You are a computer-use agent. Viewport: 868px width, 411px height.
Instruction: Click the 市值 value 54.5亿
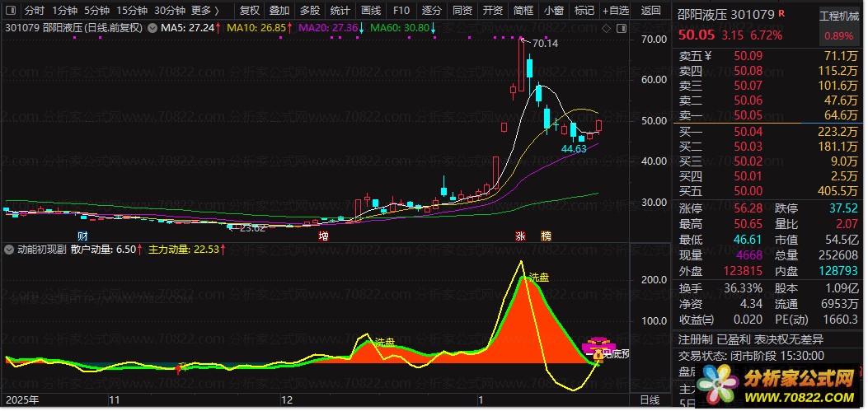coord(840,240)
